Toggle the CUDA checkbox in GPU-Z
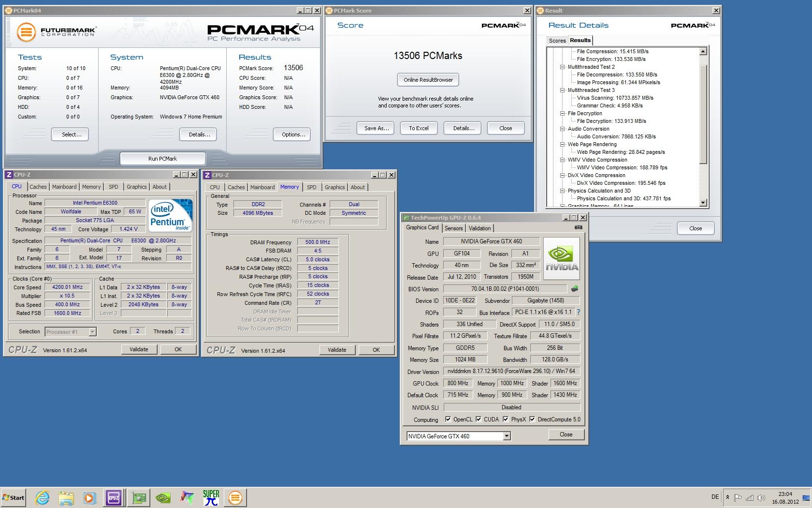 (x=478, y=419)
